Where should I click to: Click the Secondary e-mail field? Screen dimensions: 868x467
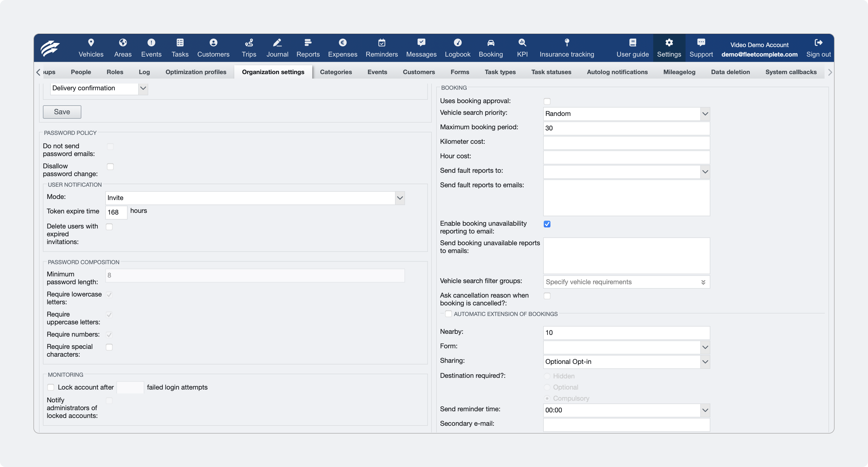pos(626,425)
